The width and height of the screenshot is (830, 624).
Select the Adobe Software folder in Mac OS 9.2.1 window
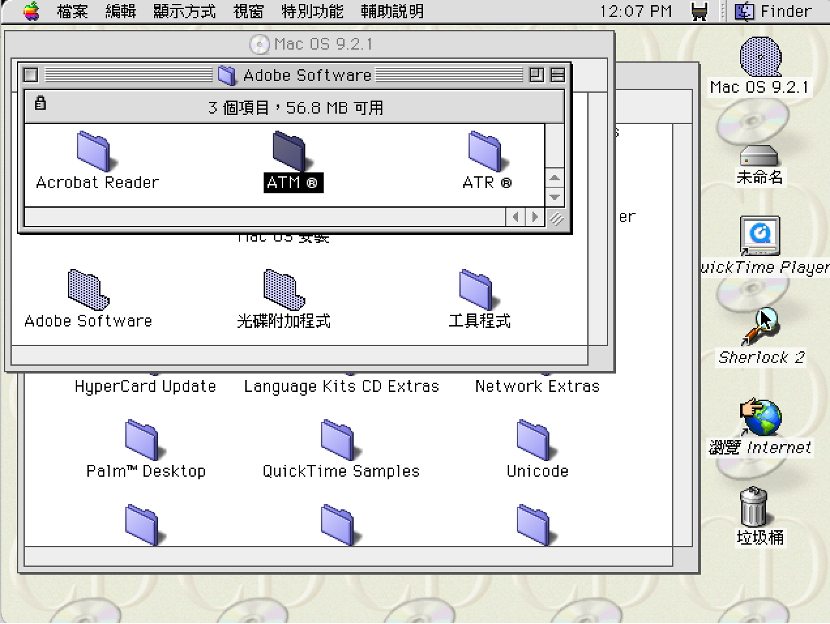click(x=88, y=289)
